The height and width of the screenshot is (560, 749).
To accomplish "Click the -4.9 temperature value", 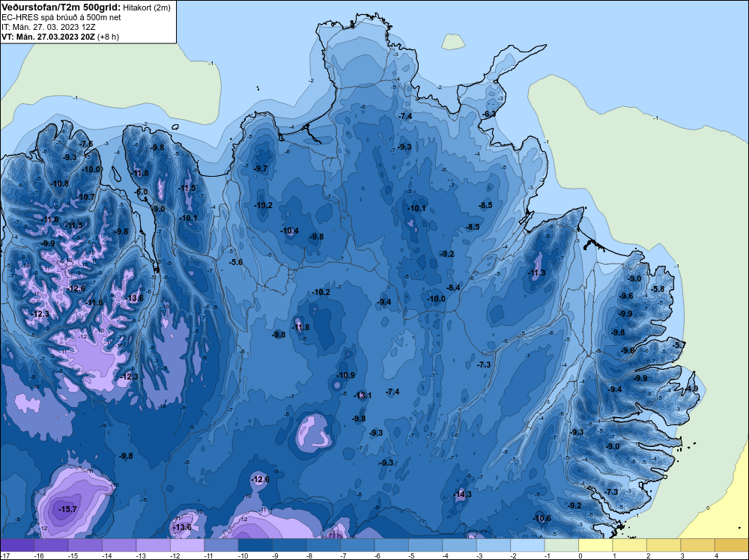I will (x=691, y=389).
